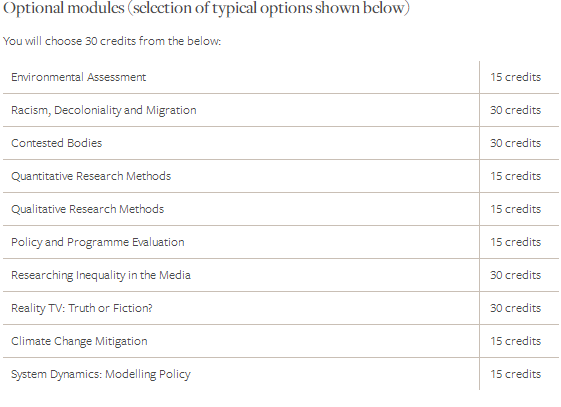Open Racism, Decoloniality and Migration module
Image resolution: width=561 pixels, height=407 pixels.
click(x=104, y=110)
